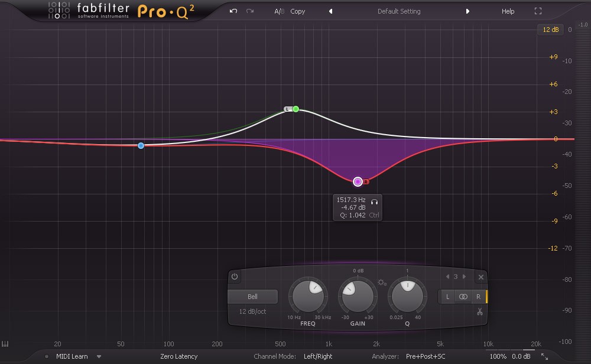
Task: Set band to Right channel R
Action: [x=478, y=297]
